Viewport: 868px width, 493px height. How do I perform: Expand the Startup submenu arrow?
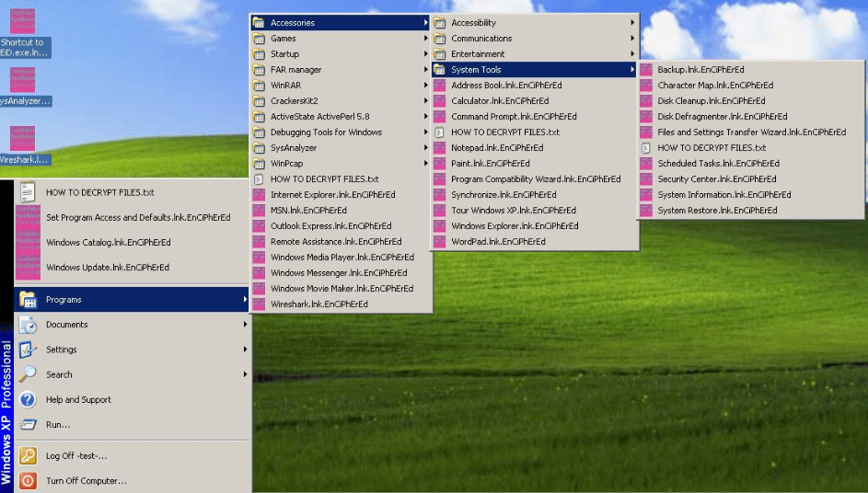pyautogui.click(x=425, y=54)
